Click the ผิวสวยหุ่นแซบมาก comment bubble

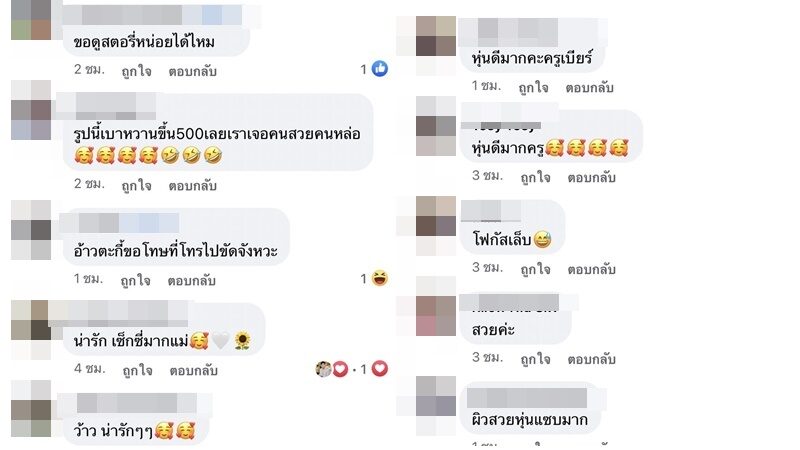click(x=529, y=408)
